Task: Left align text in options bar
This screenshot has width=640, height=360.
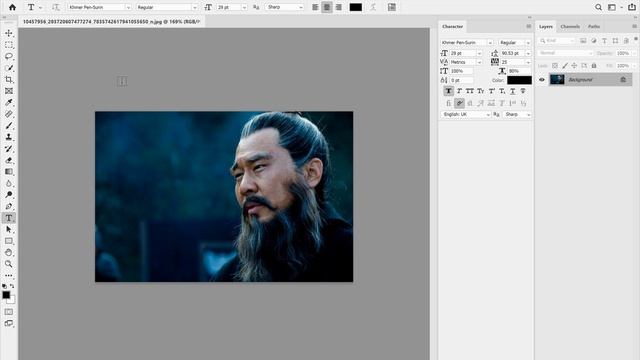Action: [316, 7]
